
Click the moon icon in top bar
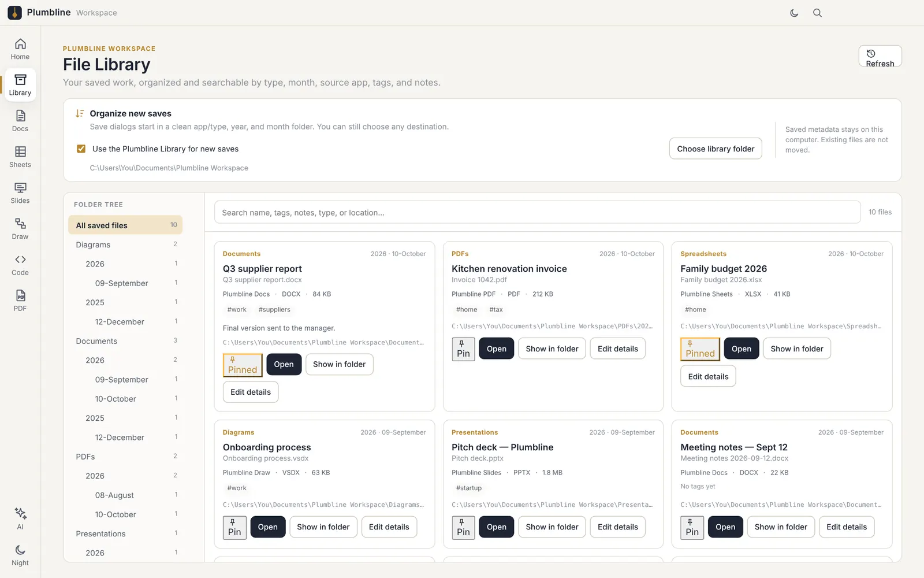click(x=794, y=13)
